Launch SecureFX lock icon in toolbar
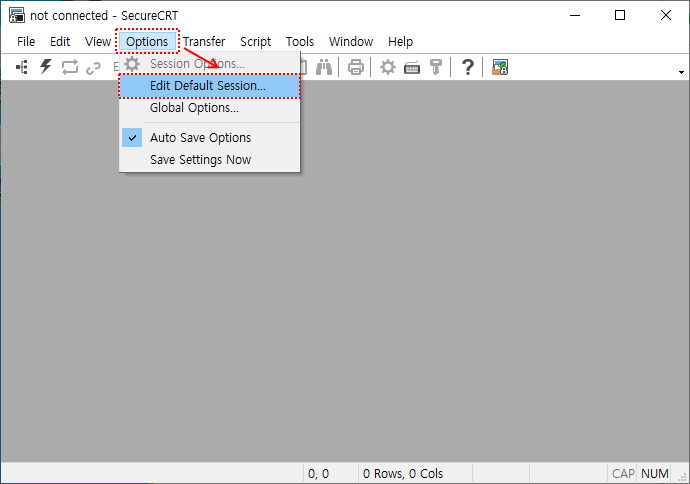The image size is (690, 484). [500, 67]
